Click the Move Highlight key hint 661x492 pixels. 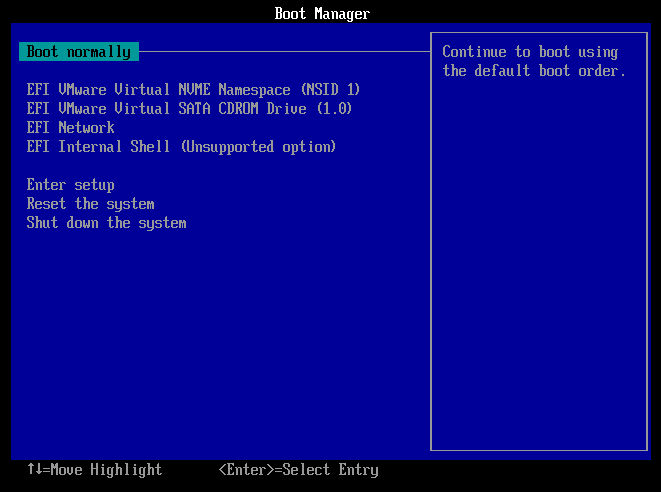tap(95, 470)
